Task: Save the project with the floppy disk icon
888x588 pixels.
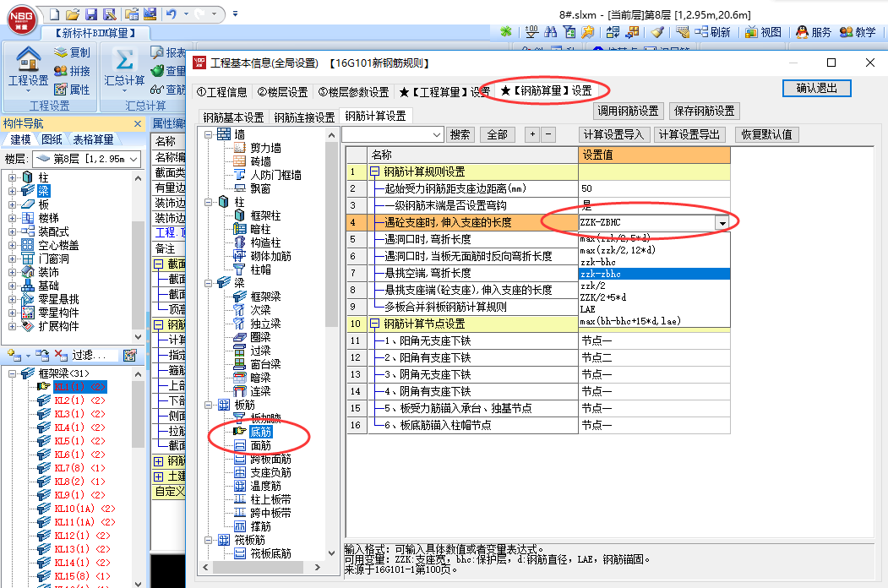Action: click(x=91, y=14)
